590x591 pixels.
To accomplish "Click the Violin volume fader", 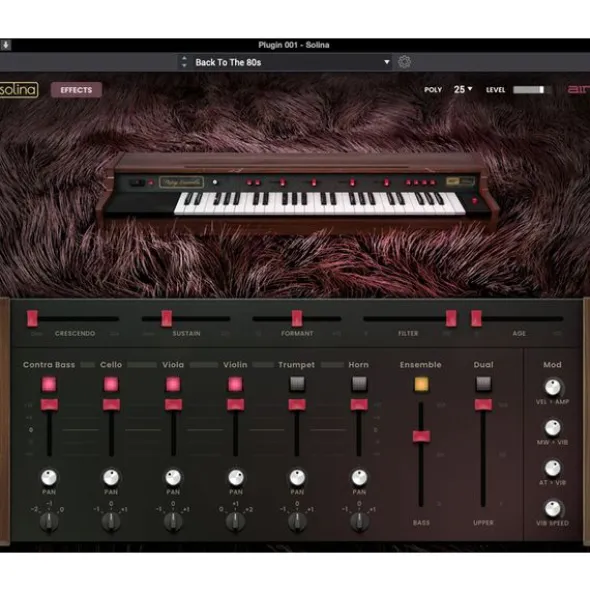I will [235, 405].
